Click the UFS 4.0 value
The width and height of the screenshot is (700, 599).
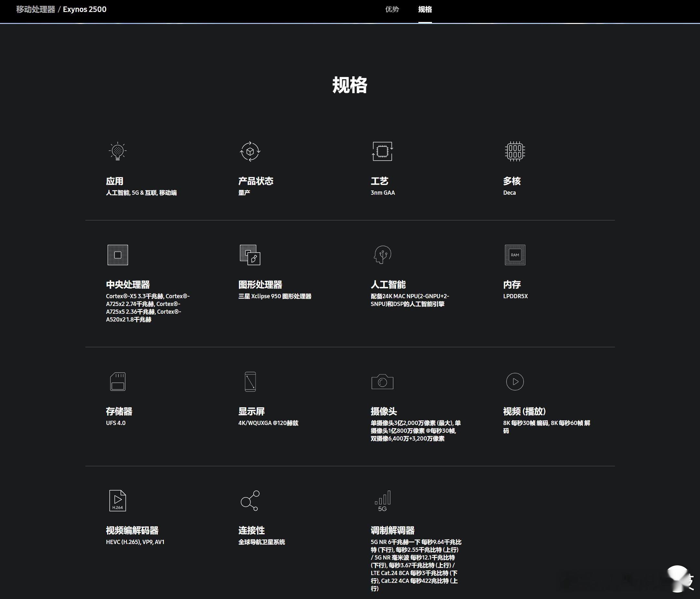115,423
